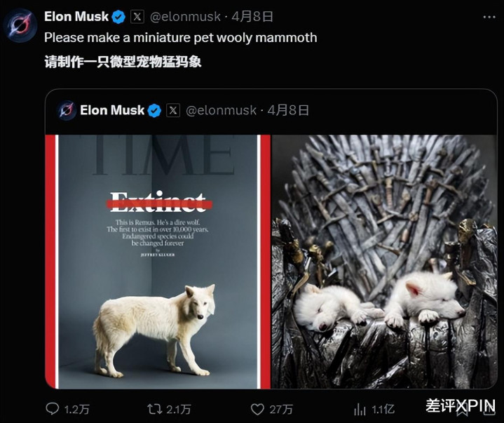This screenshot has width=504, height=423.
Task: Click the reply speech bubble icon
Action: click(x=53, y=409)
